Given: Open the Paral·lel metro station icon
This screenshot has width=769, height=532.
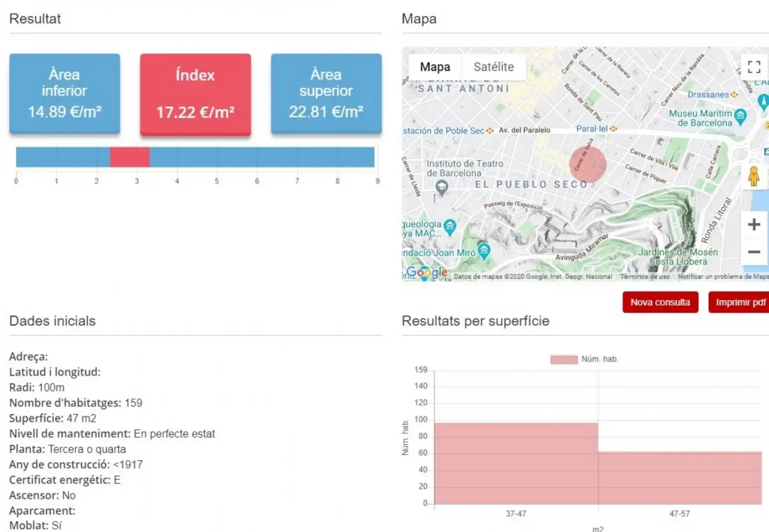Looking at the screenshot, I should tap(613, 129).
